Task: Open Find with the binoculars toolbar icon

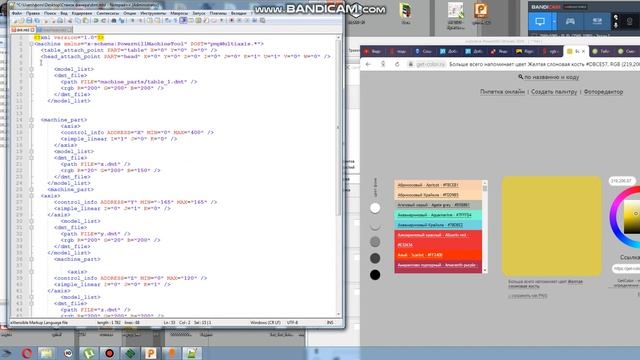Action: point(114,20)
